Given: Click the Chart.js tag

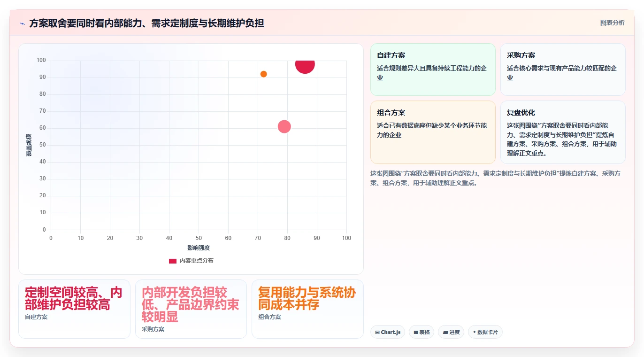Looking at the screenshot, I should pyautogui.click(x=388, y=332).
